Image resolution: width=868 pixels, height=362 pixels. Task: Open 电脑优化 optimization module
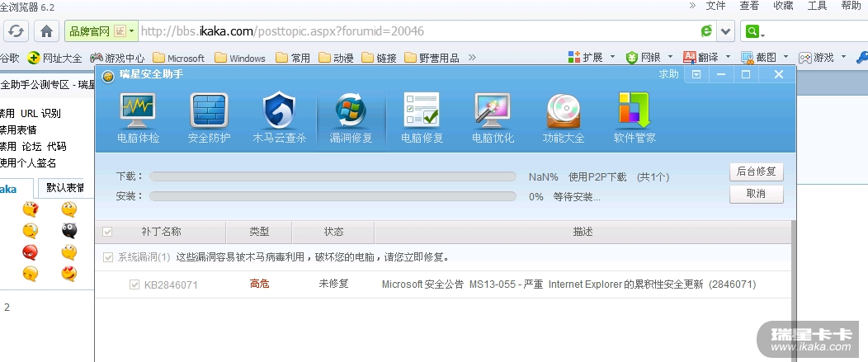coord(493,118)
